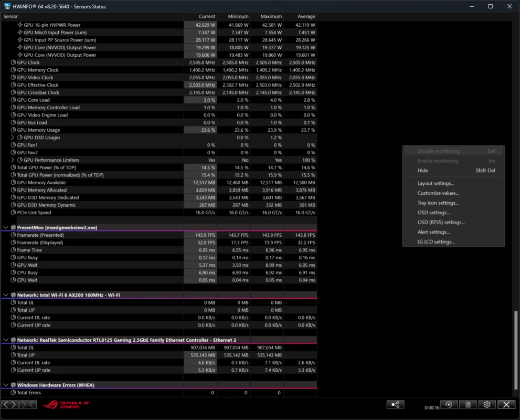520x420 pixels.
Task: Select the GPU Misc0 Input Power row
Action: [159, 33]
